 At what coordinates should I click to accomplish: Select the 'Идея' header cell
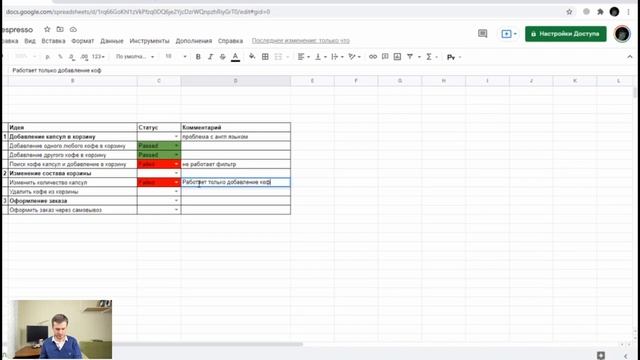[x=72, y=127]
